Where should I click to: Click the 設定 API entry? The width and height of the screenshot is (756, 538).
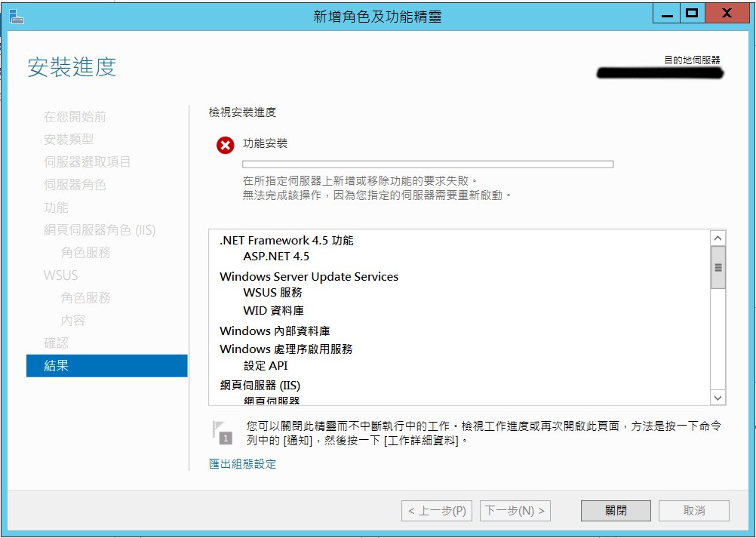[266, 366]
